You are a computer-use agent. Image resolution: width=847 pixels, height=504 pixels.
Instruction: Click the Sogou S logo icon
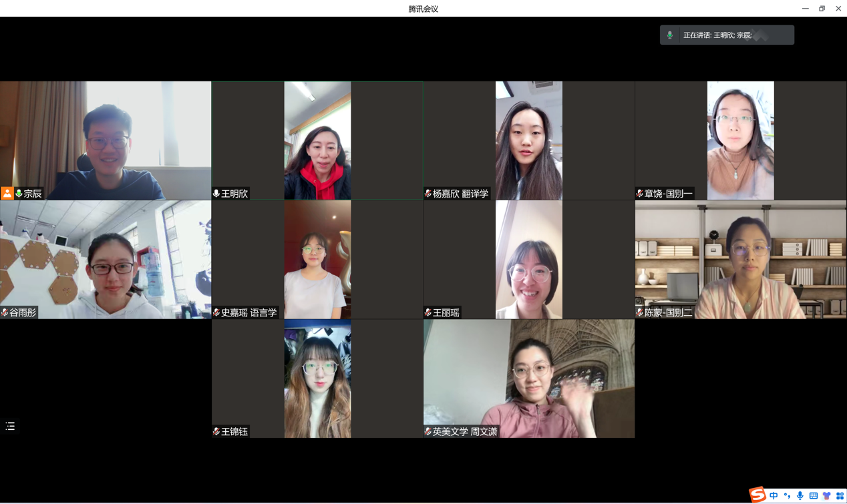pos(757,495)
